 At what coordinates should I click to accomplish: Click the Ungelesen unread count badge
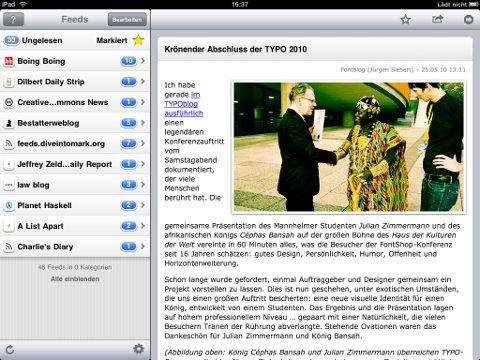click(11, 40)
